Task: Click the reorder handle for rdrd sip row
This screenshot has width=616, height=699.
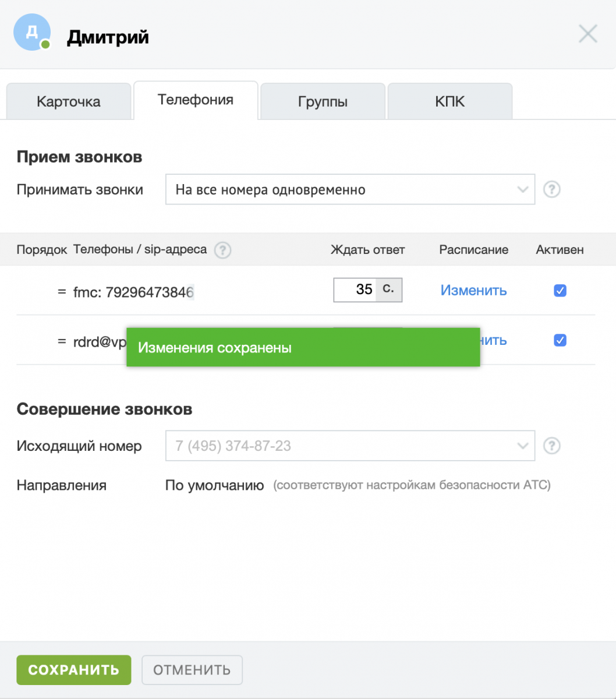Action: 62,341
